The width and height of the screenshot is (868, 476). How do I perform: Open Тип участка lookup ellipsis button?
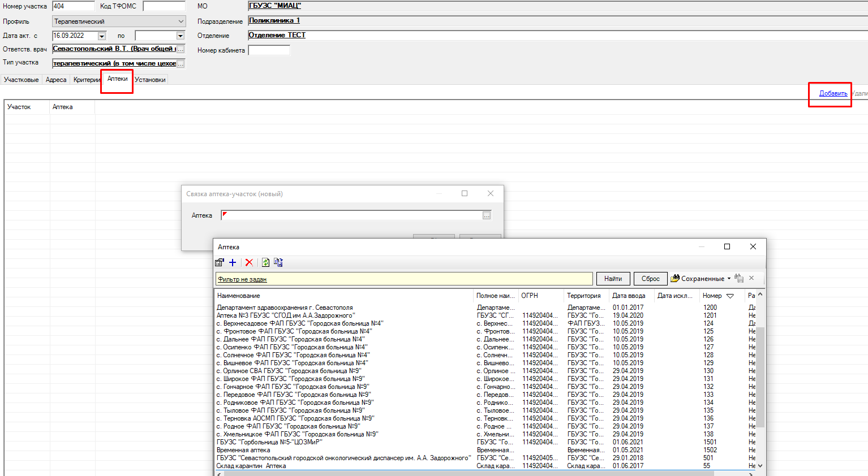(181, 63)
